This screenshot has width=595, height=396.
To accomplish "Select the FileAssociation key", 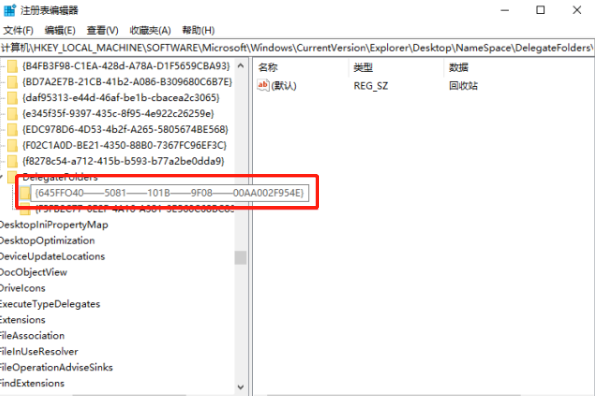I will pos(32,336).
